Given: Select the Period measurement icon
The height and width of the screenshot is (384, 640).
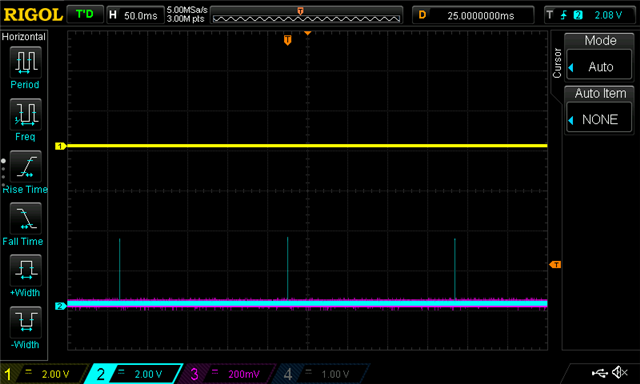Looking at the screenshot, I should [x=25, y=62].
